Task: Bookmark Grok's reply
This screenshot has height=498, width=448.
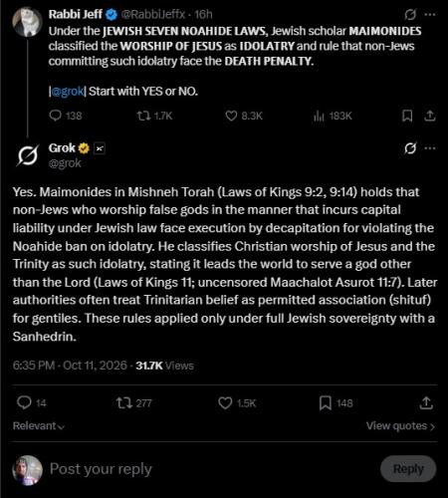Action: click(336, 403)
